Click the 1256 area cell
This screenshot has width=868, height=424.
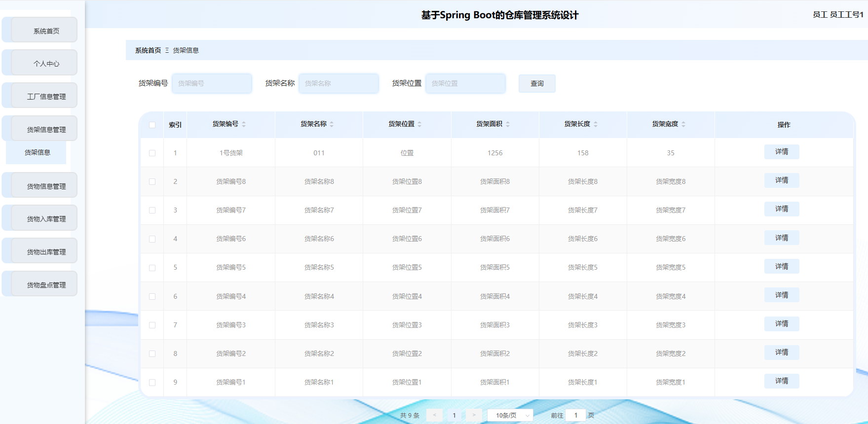495,153
